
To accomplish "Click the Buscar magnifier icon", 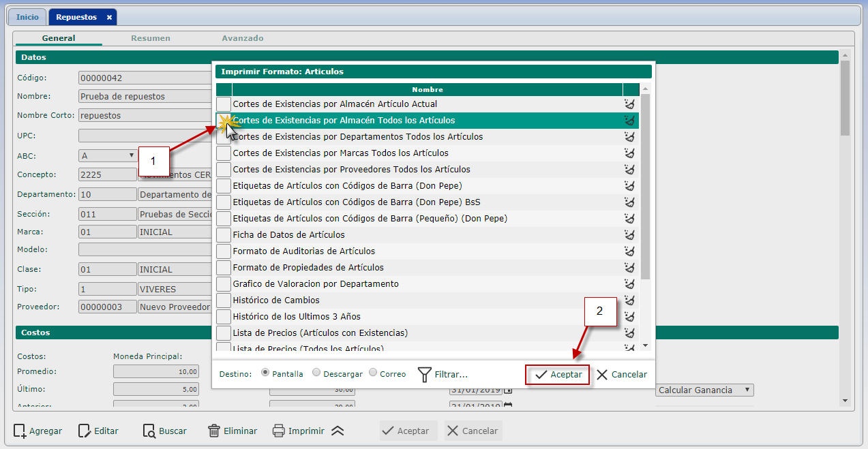I will click(149, 431).
